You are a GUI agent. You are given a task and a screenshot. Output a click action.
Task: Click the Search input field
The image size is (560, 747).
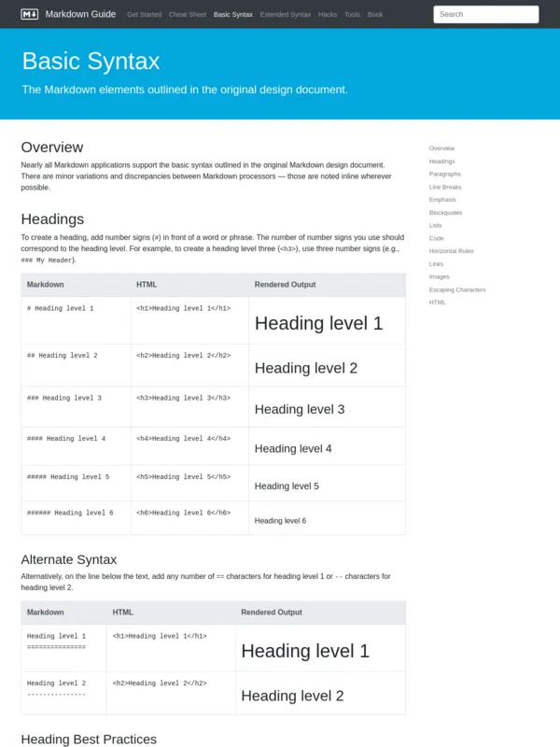(x=485, y=14)
